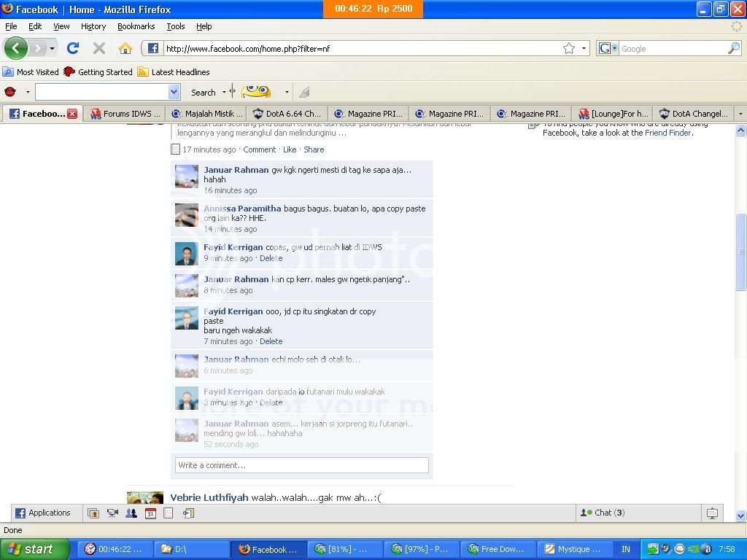Open the dropdown arrow next to Search
Viewport: 747px width, 560px height.
coord(224,92)
